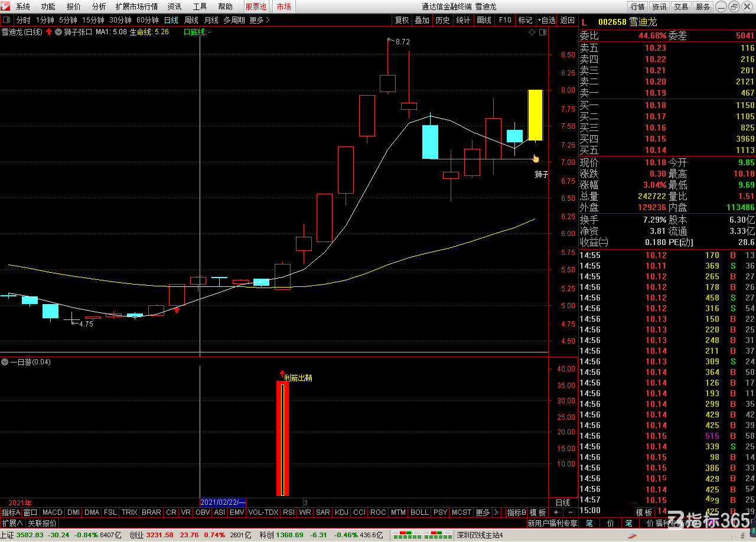Viewport: 756px width, 542px height.
Task: Open the 分析 menu
Action: 99,6
